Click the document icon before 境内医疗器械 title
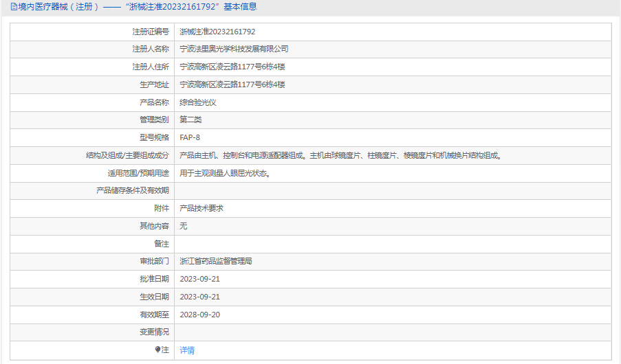The width and height of the screenshot is (621, 364). click(x=14, y=7)
